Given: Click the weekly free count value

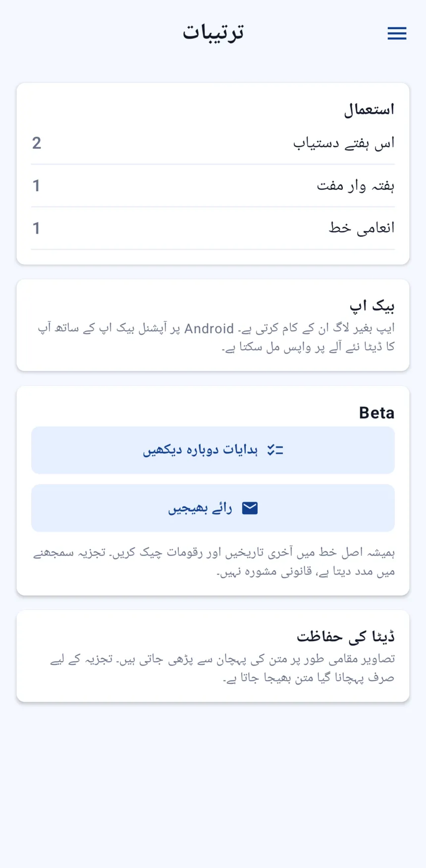Looking at the screenshot, I should [x=36, y=186].
